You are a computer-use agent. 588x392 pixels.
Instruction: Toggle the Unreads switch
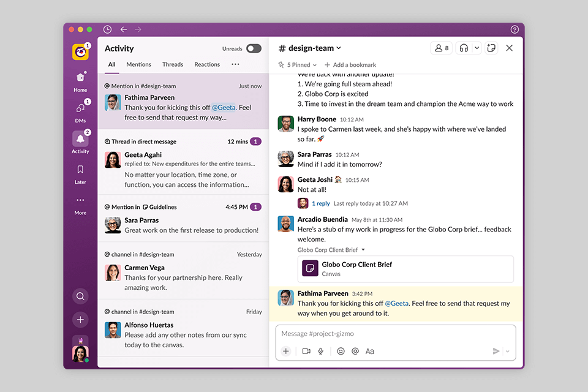click(x=254, y=48)
